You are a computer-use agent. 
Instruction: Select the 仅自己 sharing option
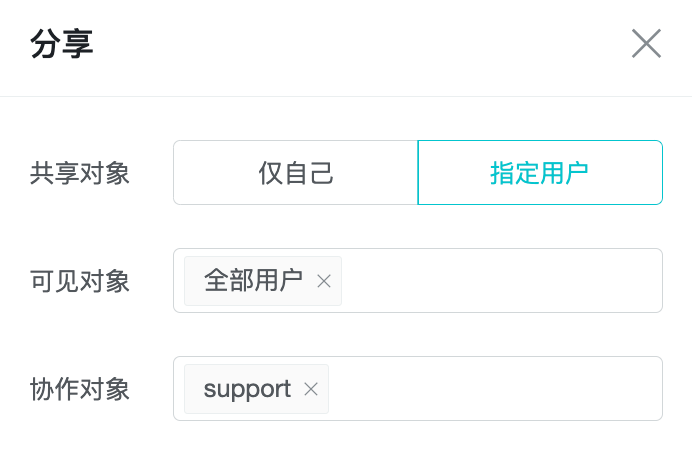pyautogui.click(x=296, y=173)
